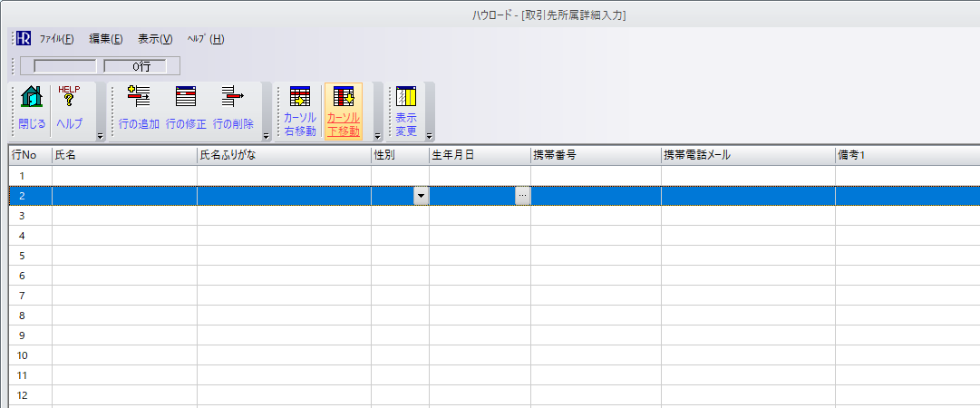The image size is (980, 408).
Task: Click the HR application icon in menu bar
Action: pos(23,39)
